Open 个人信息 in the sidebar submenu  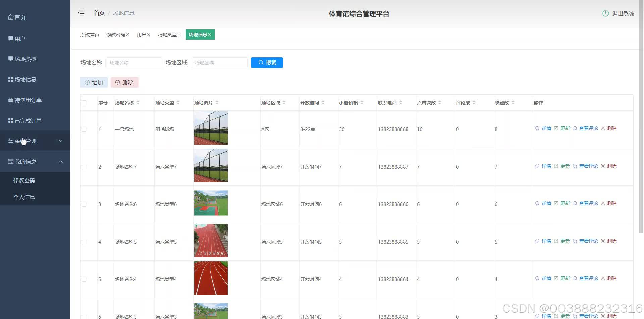tap(24, 197)
